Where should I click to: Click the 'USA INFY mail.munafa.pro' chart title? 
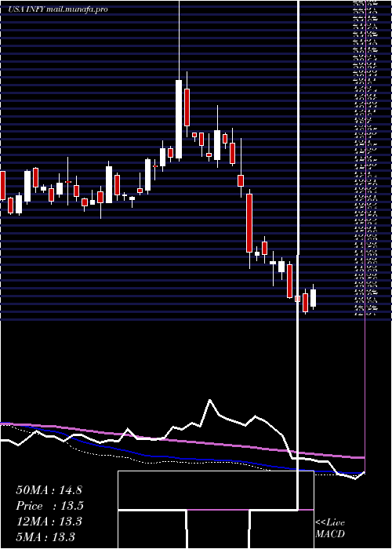[x=57, y=9]
